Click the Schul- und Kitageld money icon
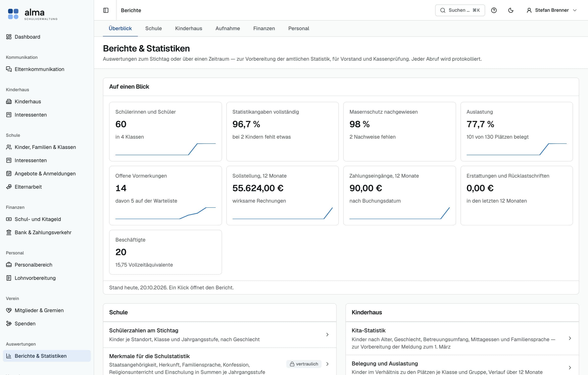 pos(9,219)
